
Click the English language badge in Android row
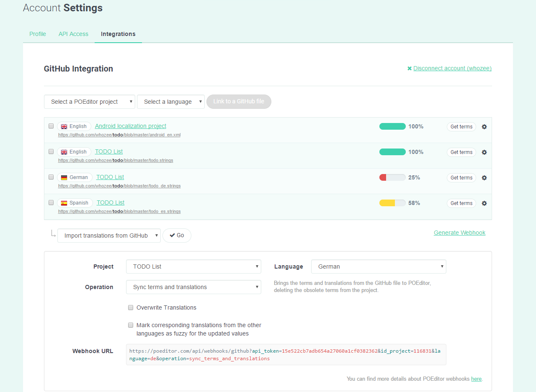tap(74, 126)
